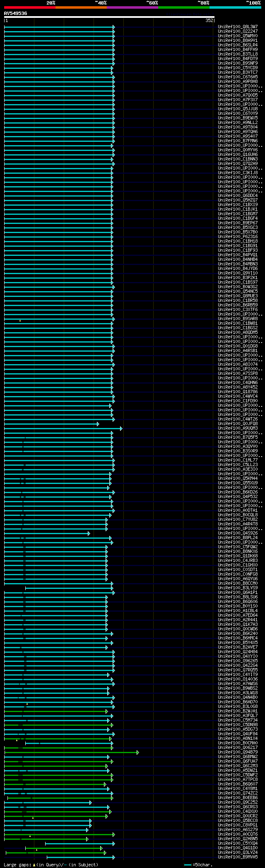Click the orange ~40% color legend segment
265x868 pixels.
pos(81,7)
